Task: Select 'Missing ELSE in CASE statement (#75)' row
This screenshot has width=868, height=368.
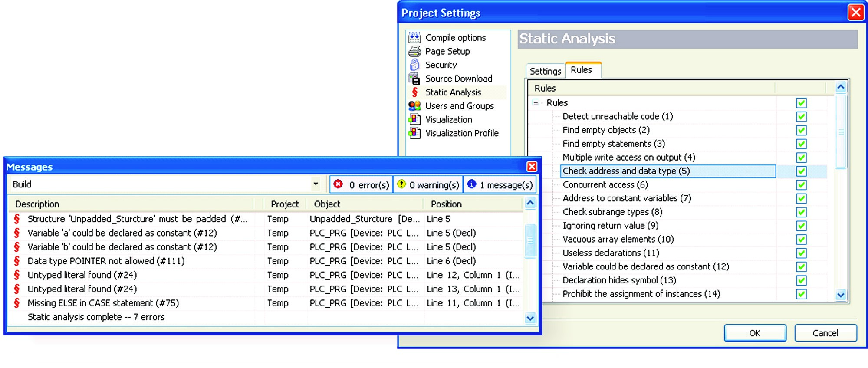Action: click(266, 303)
